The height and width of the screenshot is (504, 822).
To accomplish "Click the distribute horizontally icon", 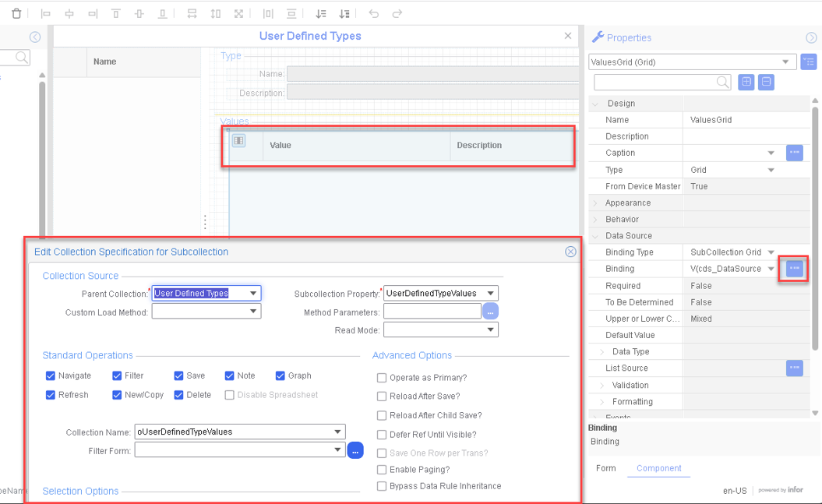I will point(268,13).
